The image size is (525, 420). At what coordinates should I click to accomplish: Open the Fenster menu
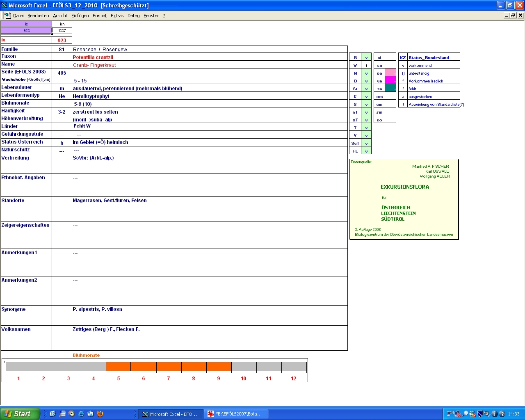pos(151,16)
